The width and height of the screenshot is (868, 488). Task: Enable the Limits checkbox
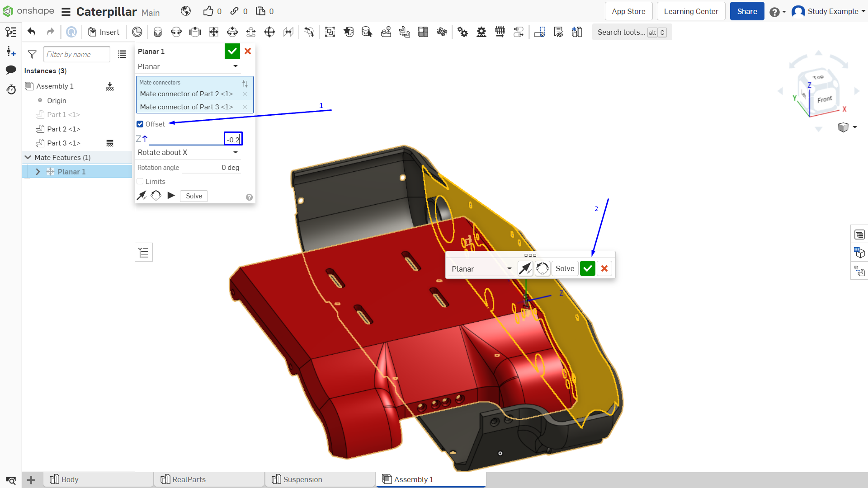140,182
